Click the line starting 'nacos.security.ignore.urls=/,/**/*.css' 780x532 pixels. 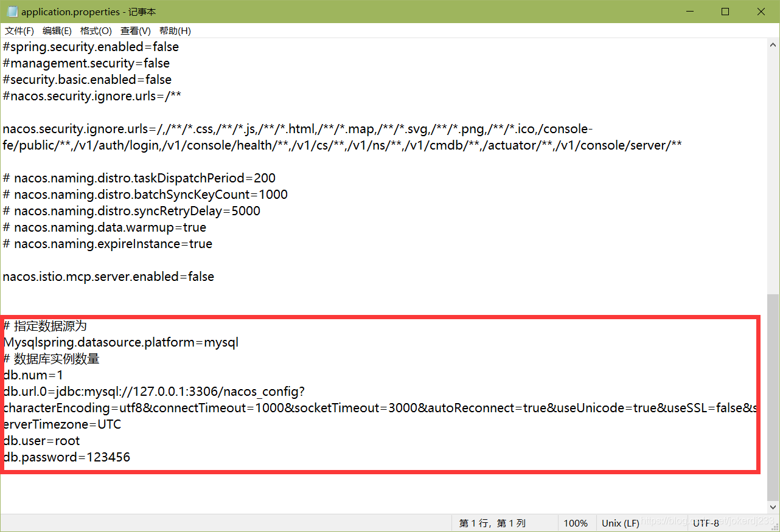pyautogui.click(x=298, y=129)
